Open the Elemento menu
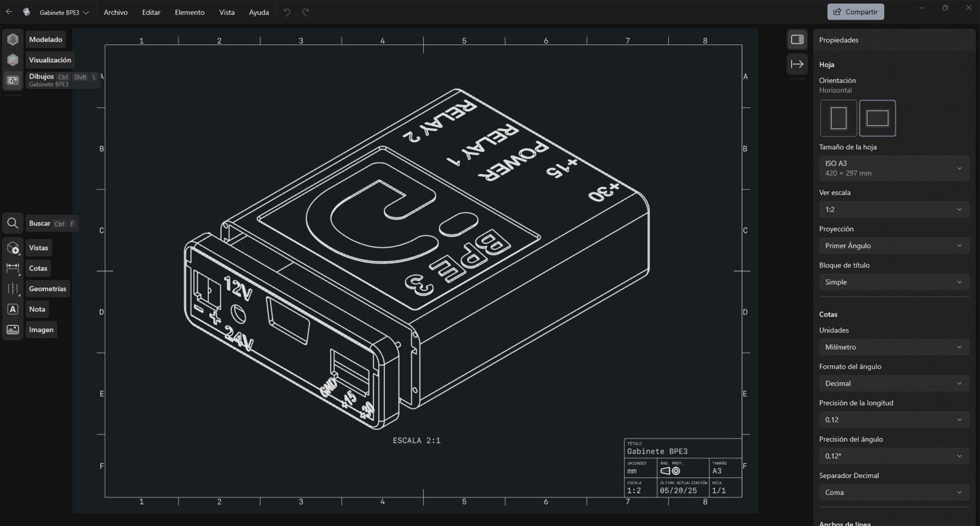 pos(189,12)
